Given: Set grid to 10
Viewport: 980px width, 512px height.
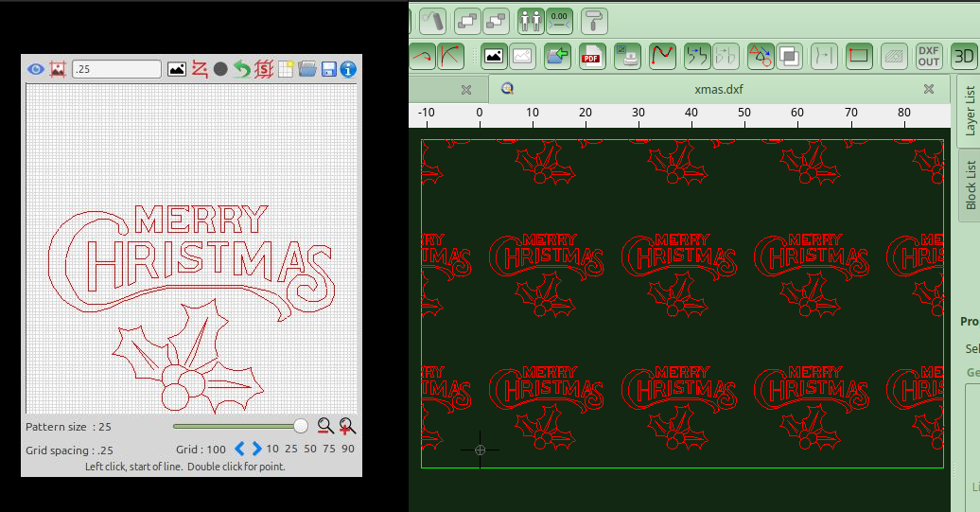Looking at the screenshot, I should [x=272, y=449].
